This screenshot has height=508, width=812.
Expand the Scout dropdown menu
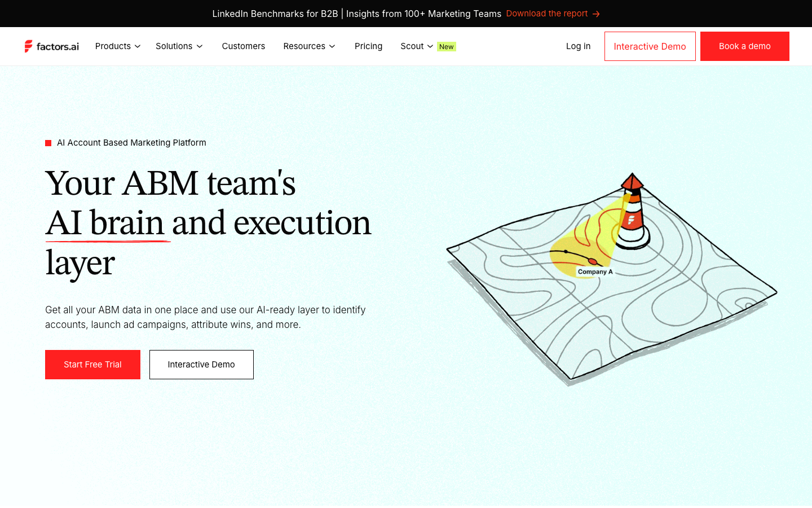417,46
